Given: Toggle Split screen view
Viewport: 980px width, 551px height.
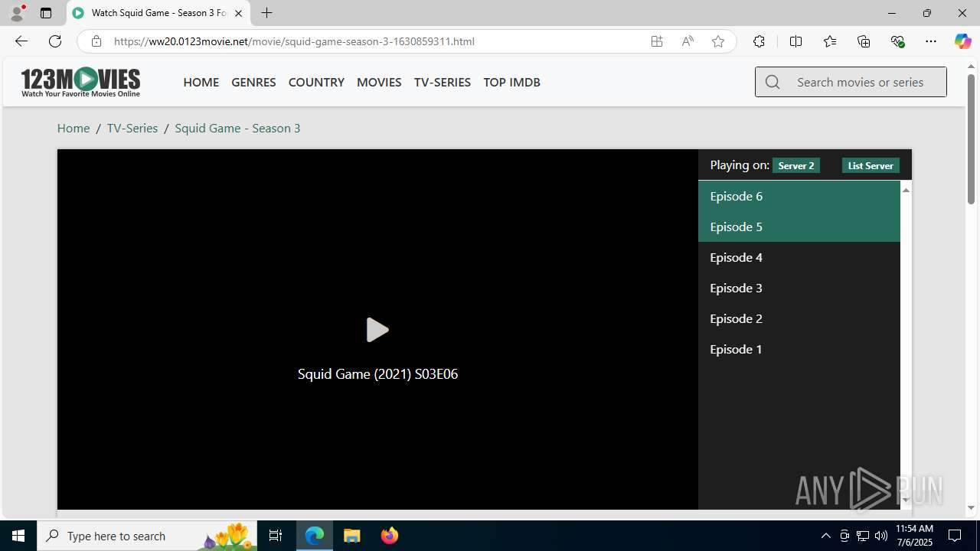Looking at the screenshot, I should (x=795, y=41).
